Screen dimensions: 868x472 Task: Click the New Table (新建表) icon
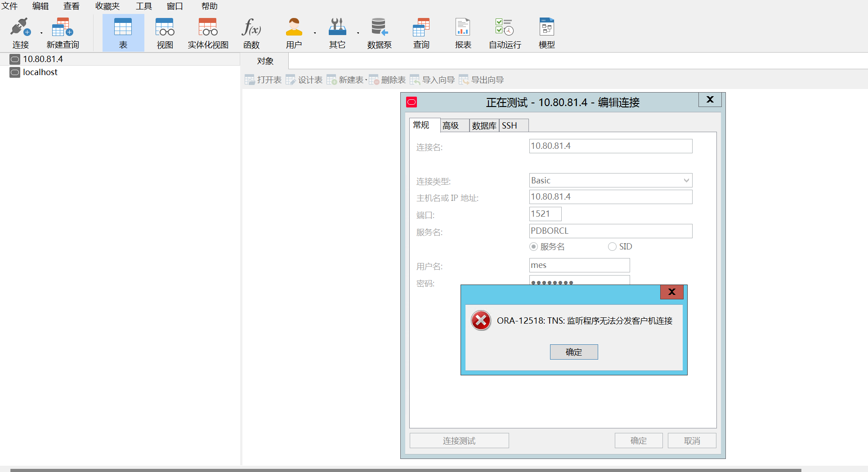point(332,80)
